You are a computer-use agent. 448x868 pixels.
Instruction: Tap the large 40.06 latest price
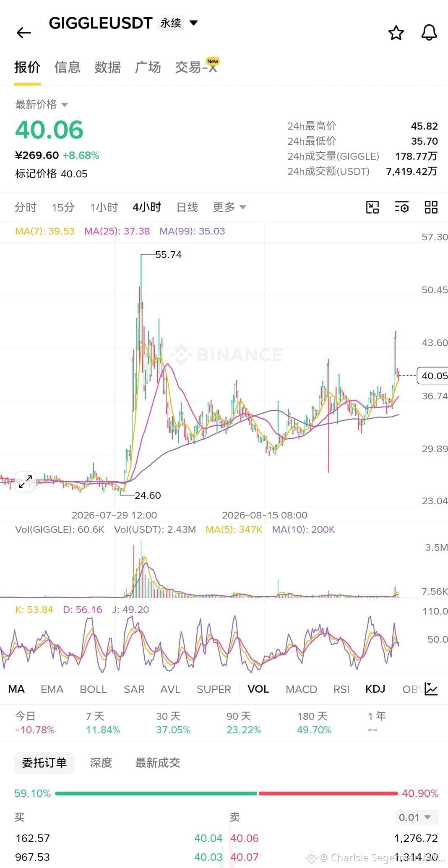pyautogui.click(x=49, y=130)
